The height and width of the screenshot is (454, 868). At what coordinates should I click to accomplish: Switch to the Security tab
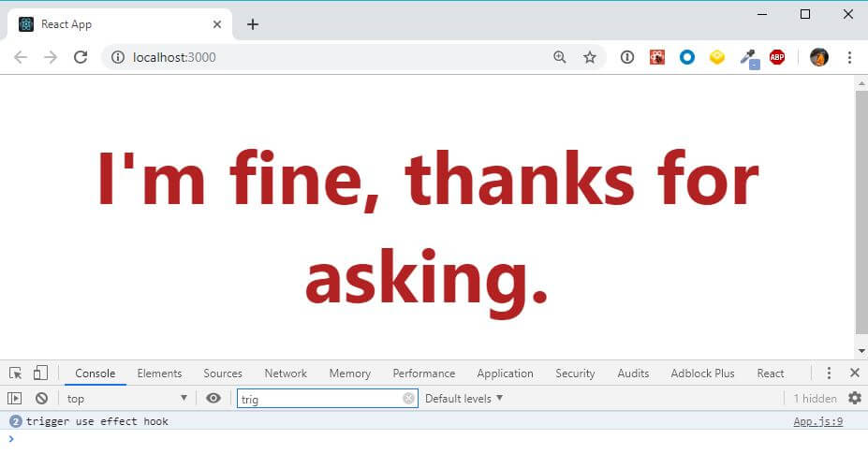pyautogui.click(x=575, y=373)
